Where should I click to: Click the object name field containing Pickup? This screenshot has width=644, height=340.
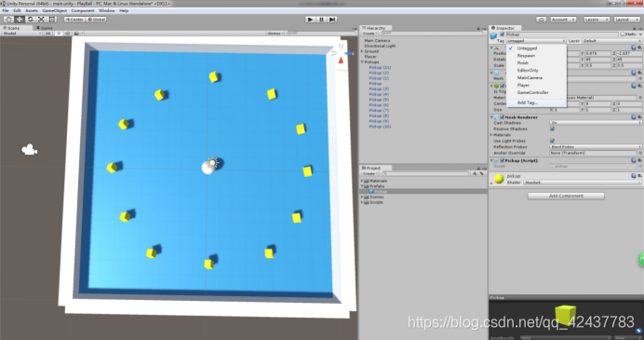(561, 34)
